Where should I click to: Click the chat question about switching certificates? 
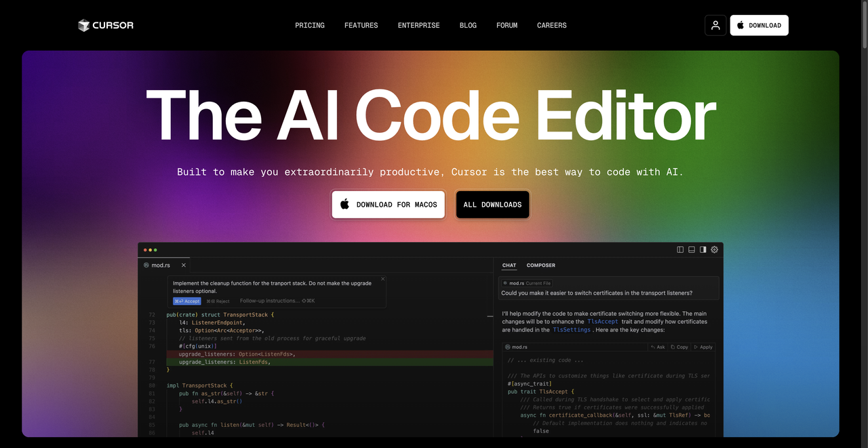(x=597, y=293)
